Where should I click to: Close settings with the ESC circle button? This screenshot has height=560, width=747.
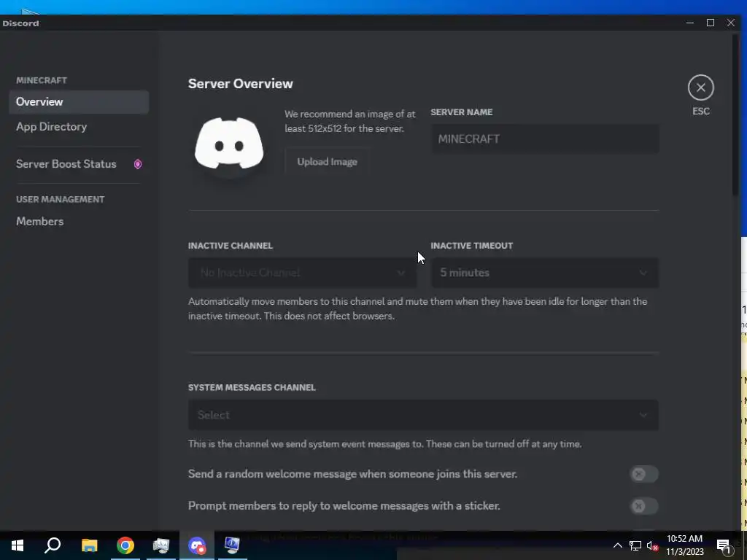[700, 87]
